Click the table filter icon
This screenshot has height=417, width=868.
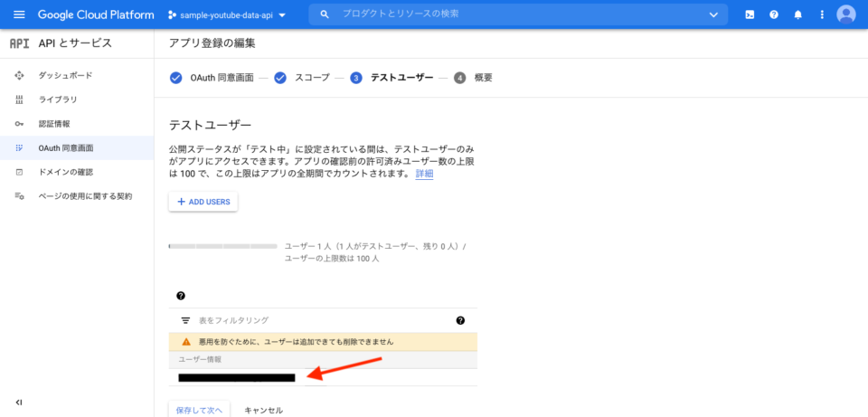185,320
